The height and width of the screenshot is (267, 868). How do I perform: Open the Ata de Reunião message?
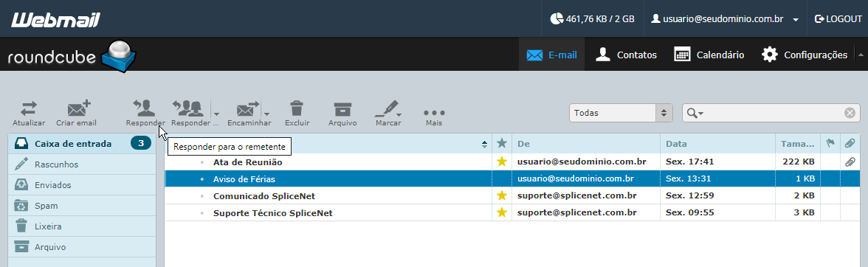click(247, 162)
